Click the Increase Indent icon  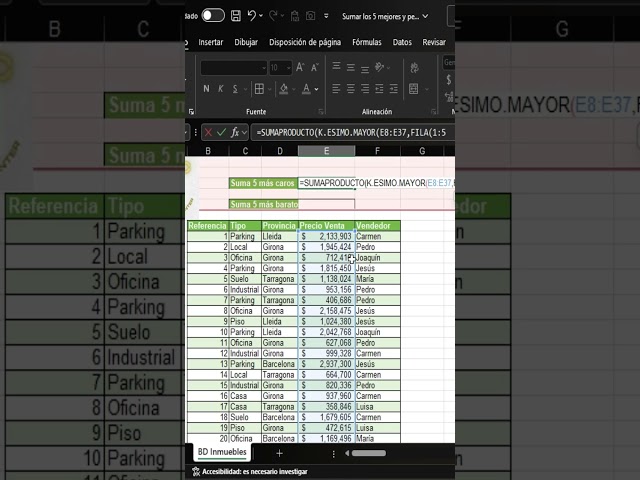point(393,89)
